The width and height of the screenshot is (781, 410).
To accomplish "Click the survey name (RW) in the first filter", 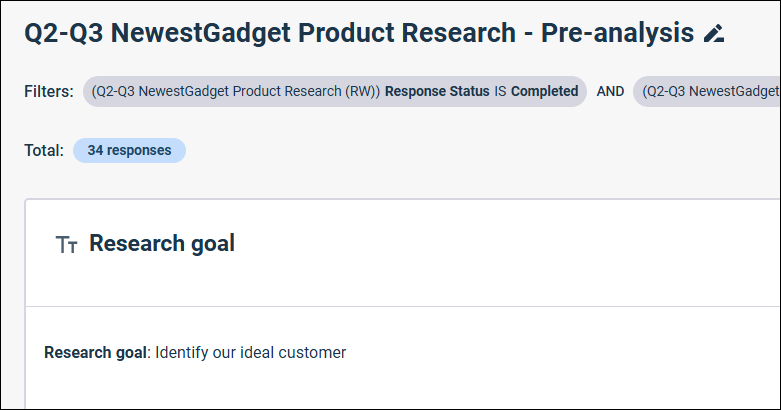I will pyautogui.click(x=236, y=92).
